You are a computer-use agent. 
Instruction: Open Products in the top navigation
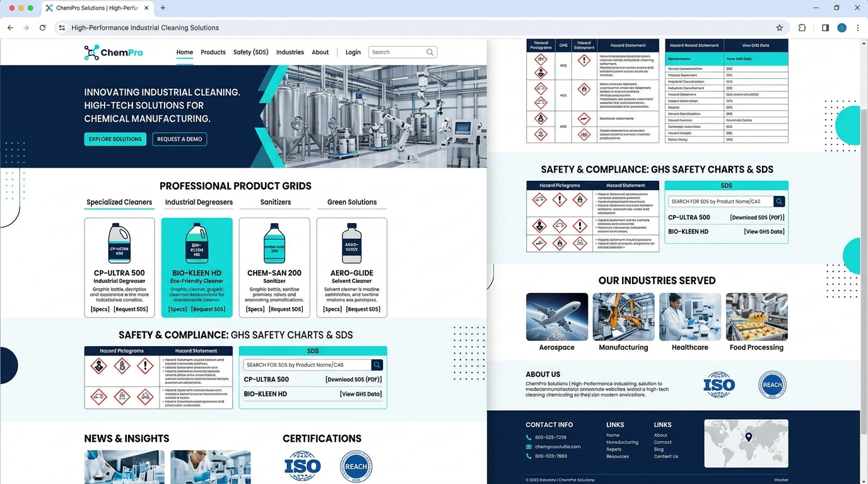click(x=213, y=52)
